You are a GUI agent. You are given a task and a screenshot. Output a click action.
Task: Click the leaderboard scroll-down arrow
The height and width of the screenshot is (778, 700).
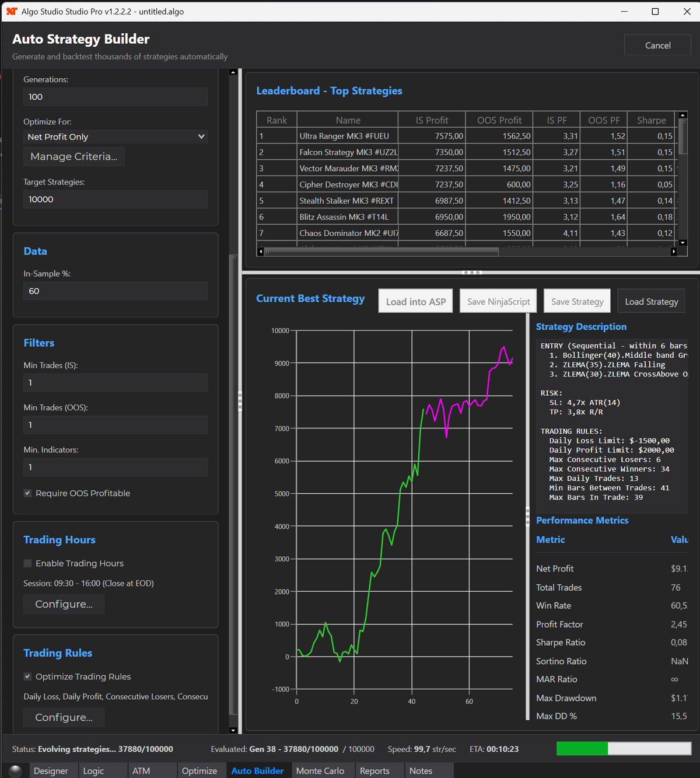(x=683, y=242)
